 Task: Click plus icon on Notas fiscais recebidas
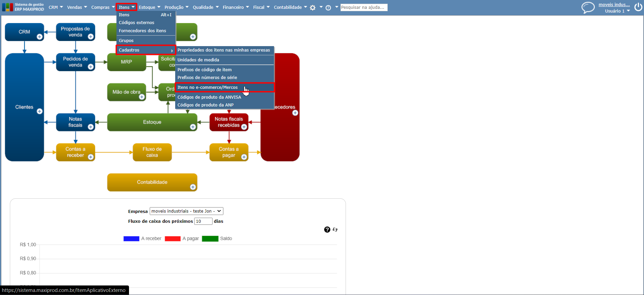[x=244, y=127]
